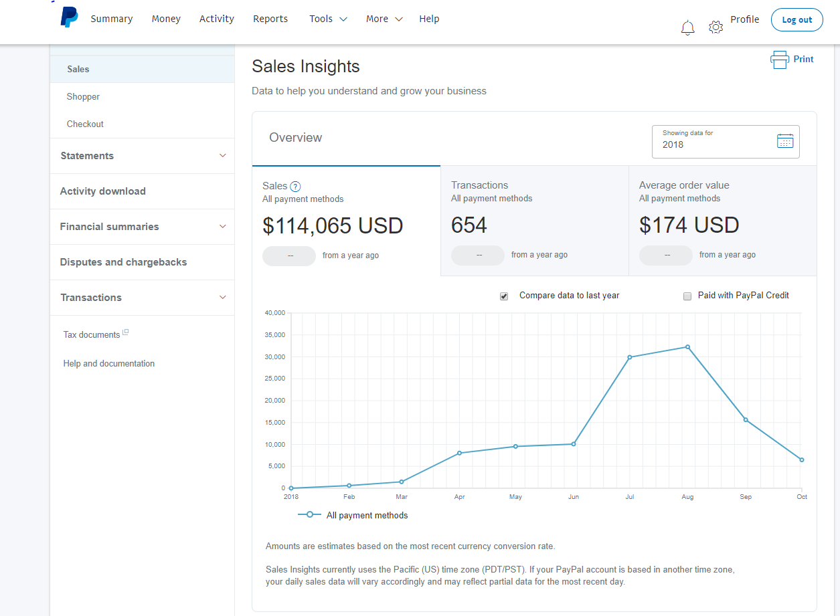Click the $114,065 USD sales total
This screenshot has height=616, width=840.
333,225
